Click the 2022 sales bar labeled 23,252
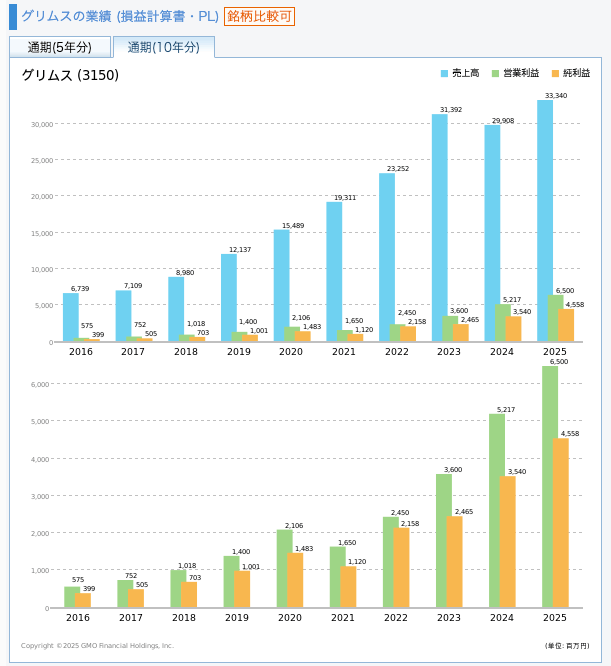Image resolution: width=611 pixels, height=666 pixels. [386, 257]
